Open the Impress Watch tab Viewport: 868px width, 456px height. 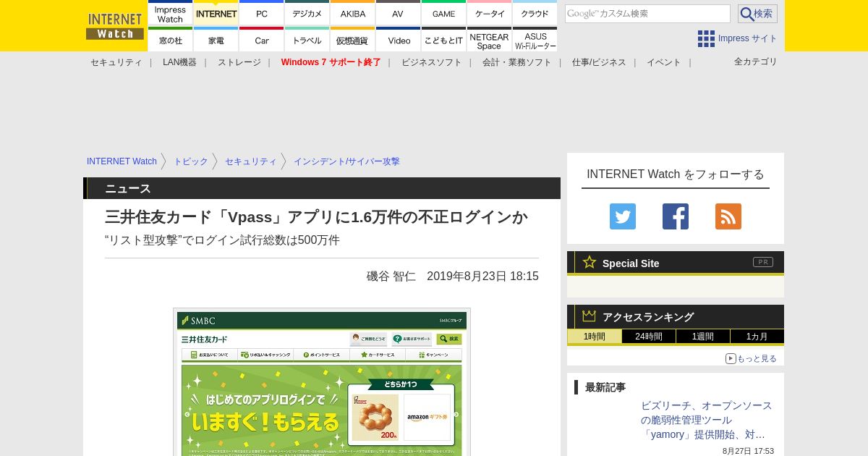click(x=171, y=13)
